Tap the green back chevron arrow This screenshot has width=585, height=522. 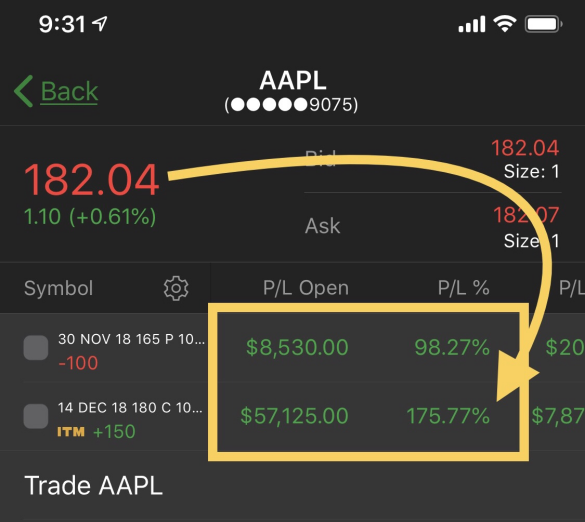pos(23,91)
